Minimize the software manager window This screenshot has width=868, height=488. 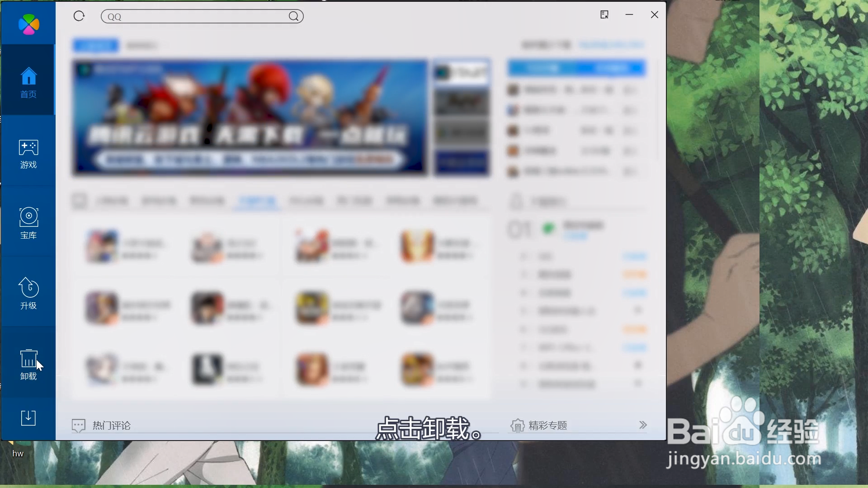pyautogui.click(x=629, y=15)
